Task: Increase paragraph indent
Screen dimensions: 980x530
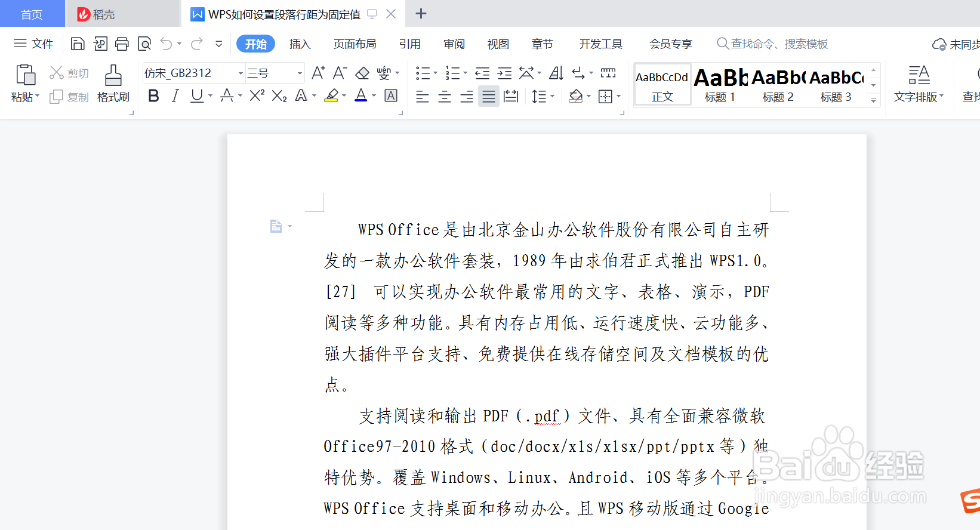Action: coord(504,73)
